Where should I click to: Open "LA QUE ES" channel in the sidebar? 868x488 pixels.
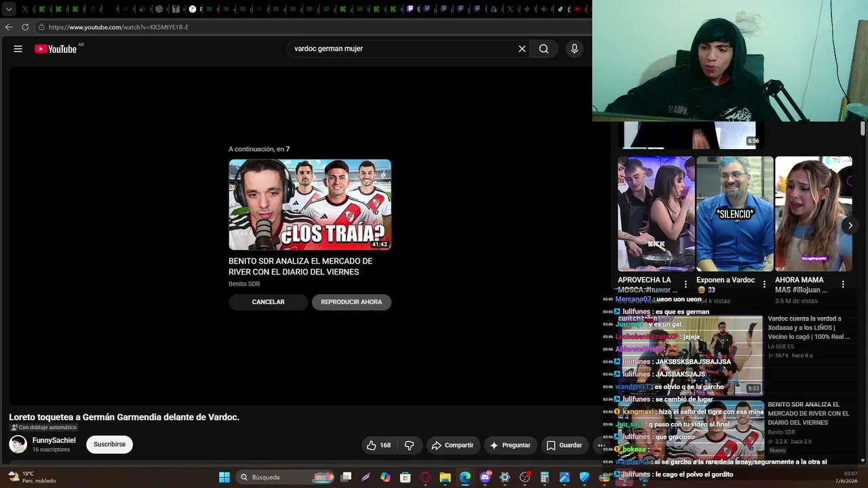781,346
